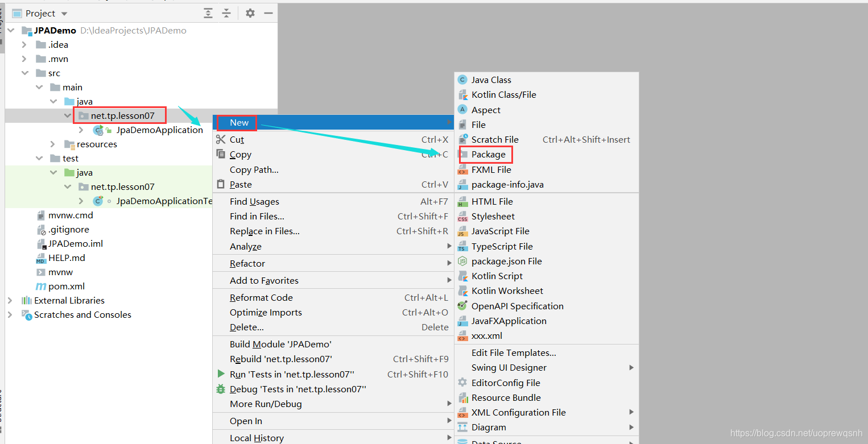Collapse the test folder

[x=39, y=158]
